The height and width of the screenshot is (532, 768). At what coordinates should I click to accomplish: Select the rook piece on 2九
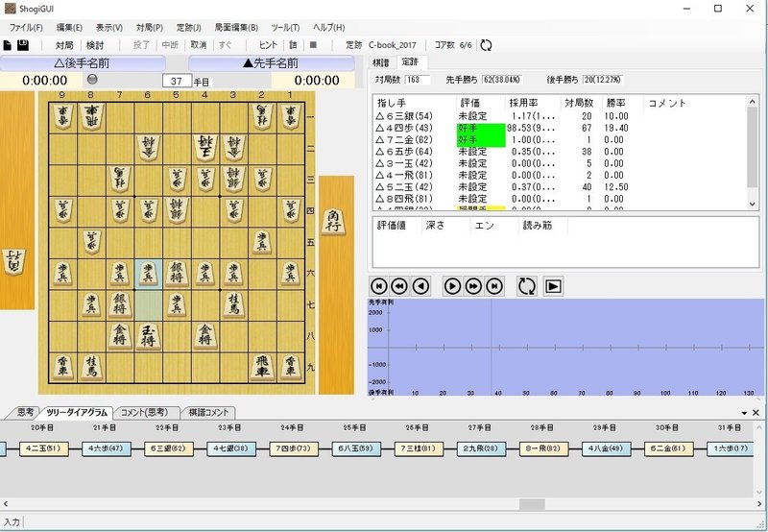tap(262, 368)
